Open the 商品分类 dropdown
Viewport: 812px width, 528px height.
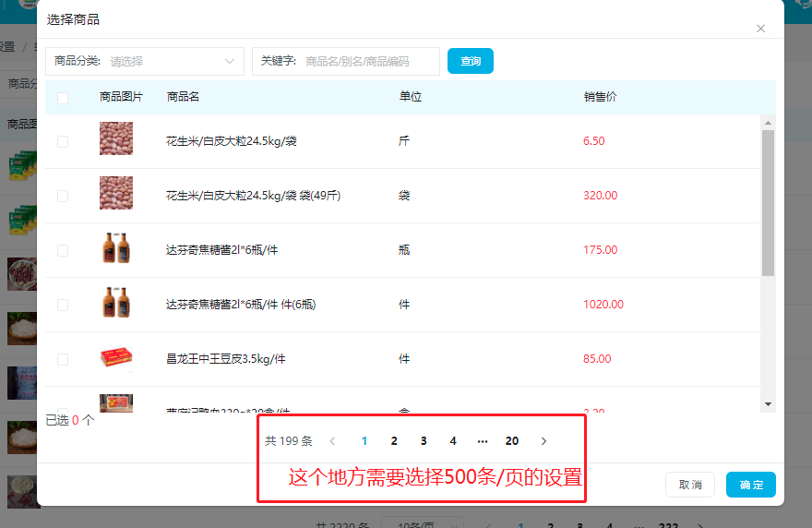(145, 61)
